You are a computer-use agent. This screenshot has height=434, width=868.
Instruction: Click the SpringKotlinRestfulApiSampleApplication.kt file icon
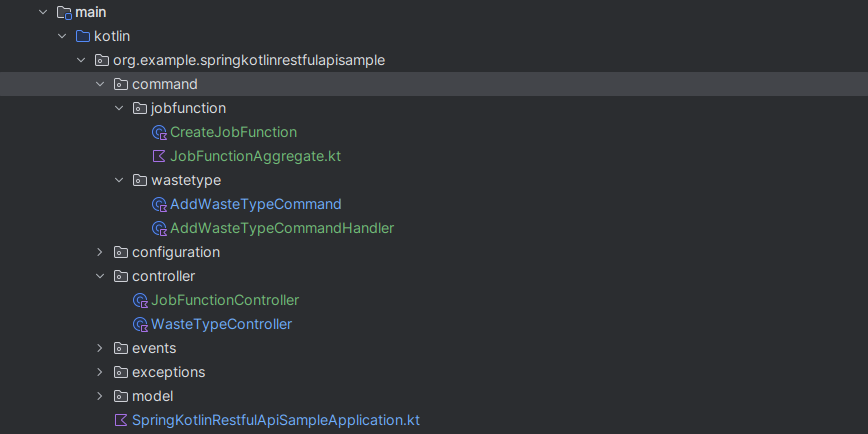[121, 420]
